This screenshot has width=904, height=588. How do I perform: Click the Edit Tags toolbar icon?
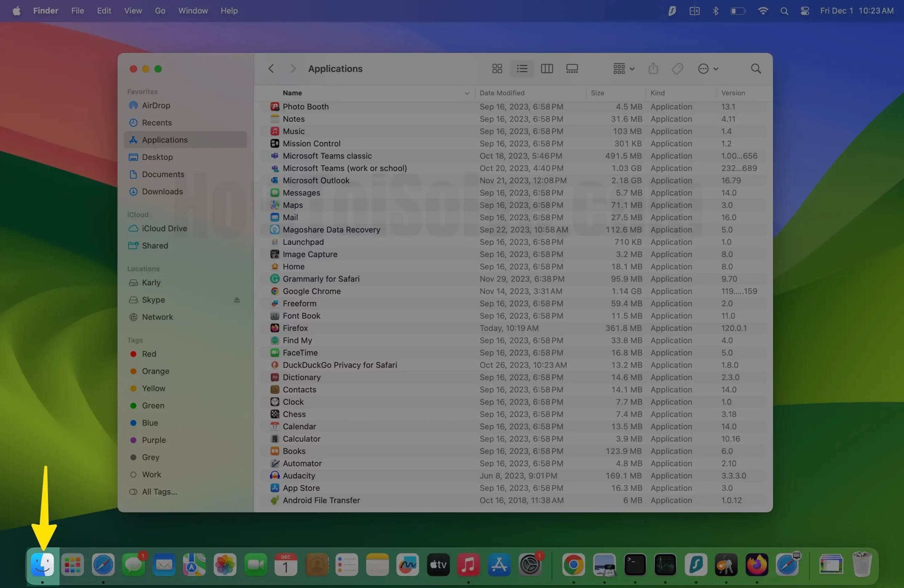pos(677,69)
